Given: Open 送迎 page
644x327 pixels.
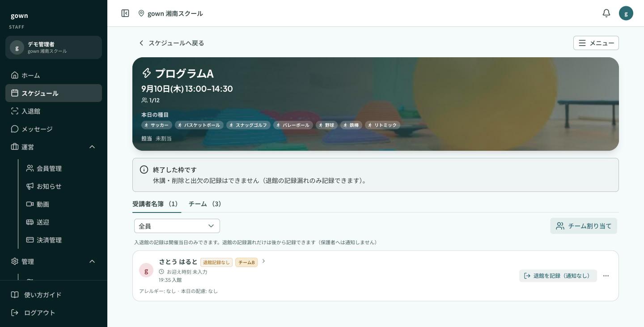Looking at the screenshot, I should pos(62,222).
